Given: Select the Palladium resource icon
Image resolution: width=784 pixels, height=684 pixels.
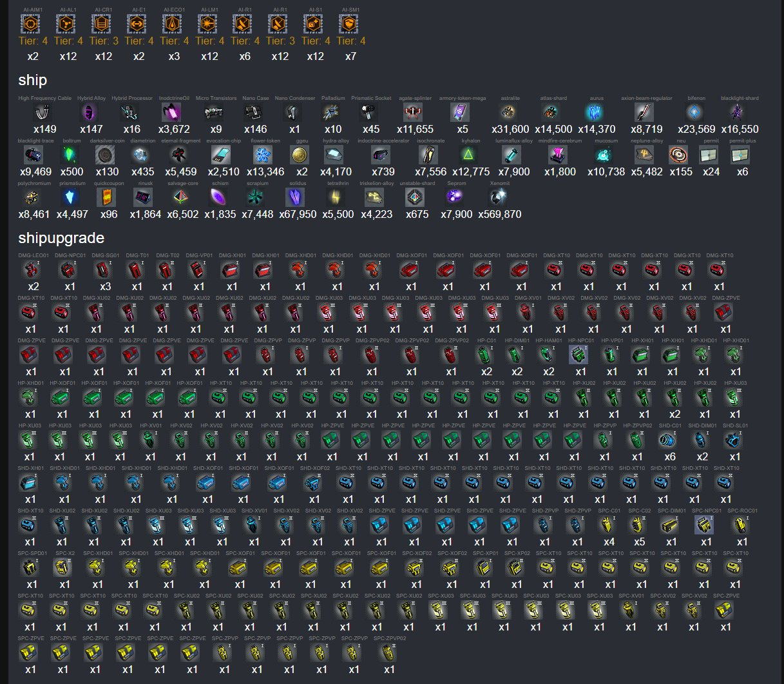Looking at the screenshot, I should click(x=333, y=113).
